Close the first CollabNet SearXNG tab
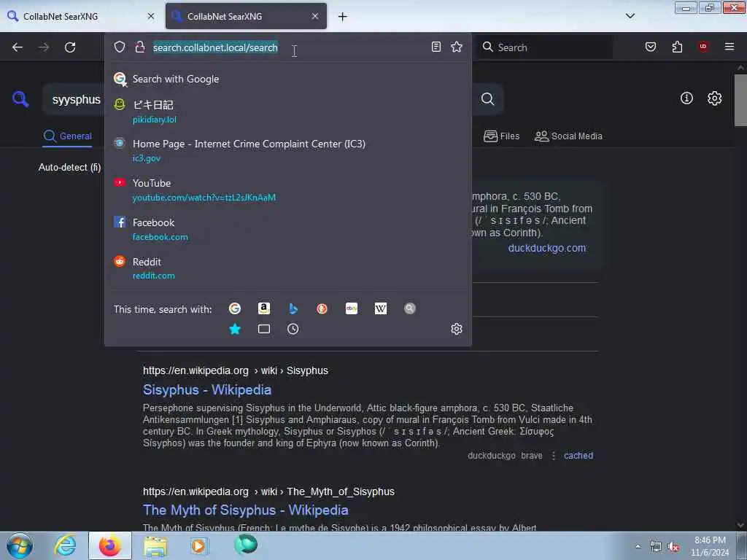 (151, 16)
